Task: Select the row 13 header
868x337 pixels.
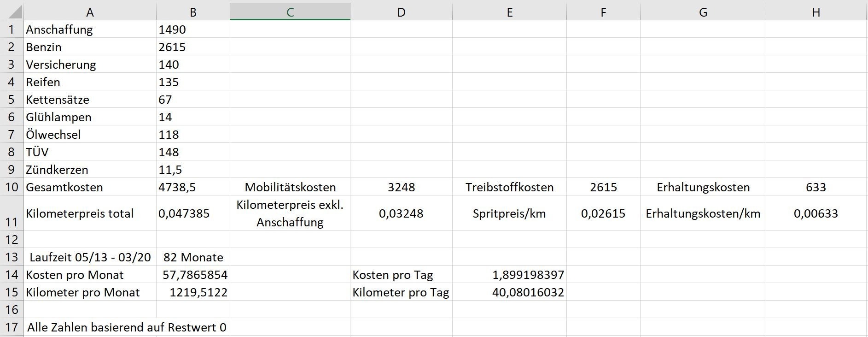Action: 12,257
